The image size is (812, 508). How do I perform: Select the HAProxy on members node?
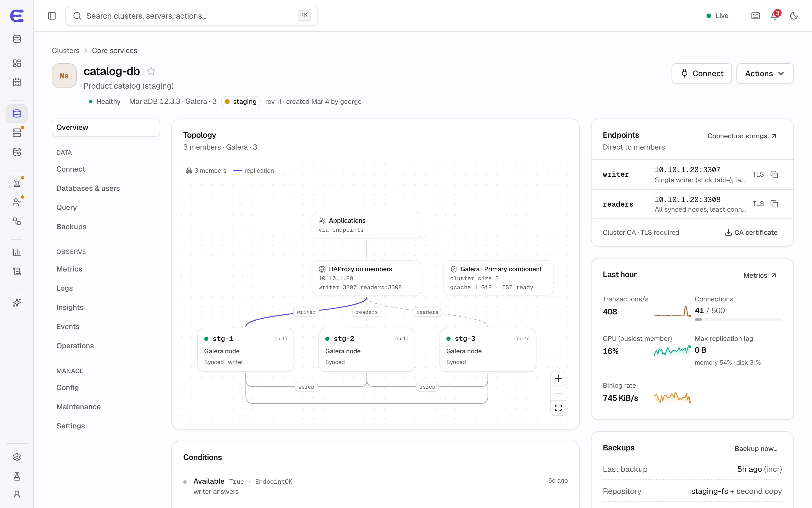pyautogui.click(x=367, y=278)
